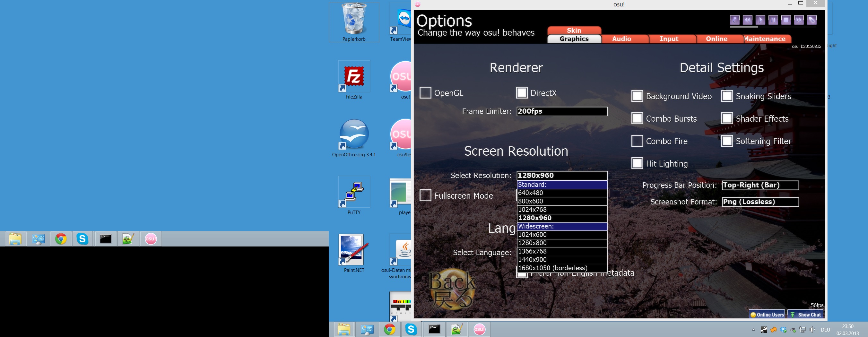Show hidden tray icons arrow
The image size is (868, 337).
pyautogui.click(x=753, y=330)
